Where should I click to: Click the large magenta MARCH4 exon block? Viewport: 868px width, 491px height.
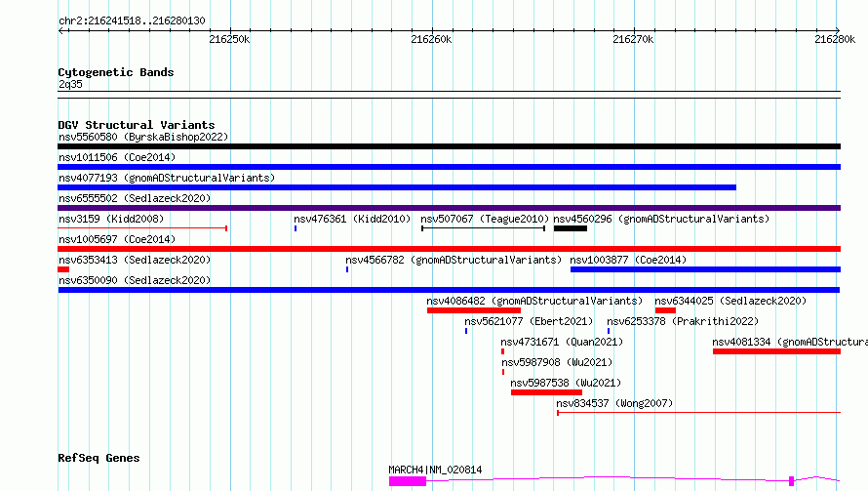click(408, 481)
